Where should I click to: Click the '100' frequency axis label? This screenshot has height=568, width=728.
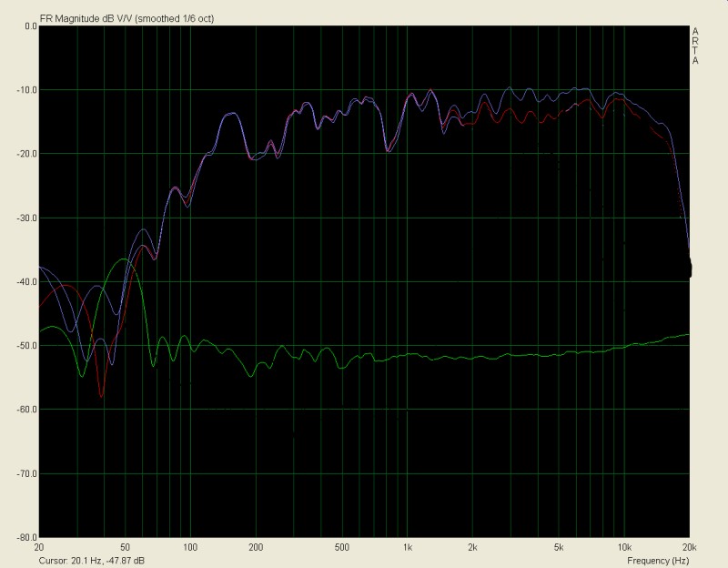pyautogui.click(x=190, y=548)
